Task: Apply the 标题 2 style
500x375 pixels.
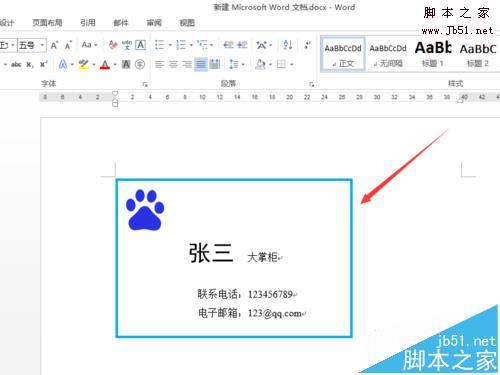Action: tap(478, 54)
